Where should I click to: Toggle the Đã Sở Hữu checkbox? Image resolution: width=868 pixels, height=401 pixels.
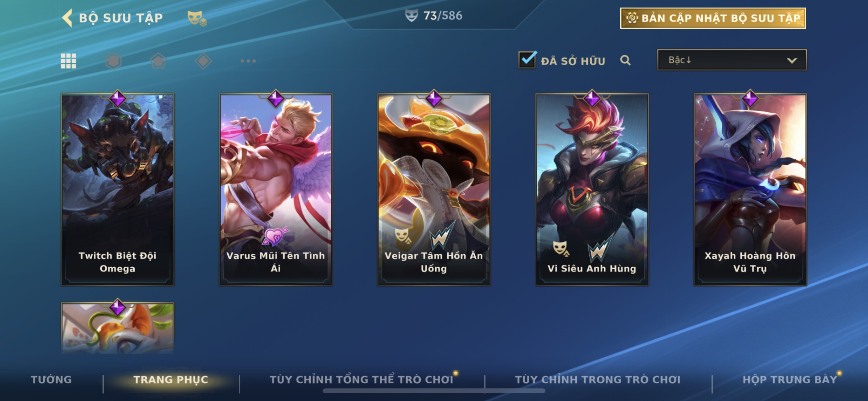point(527,60)
